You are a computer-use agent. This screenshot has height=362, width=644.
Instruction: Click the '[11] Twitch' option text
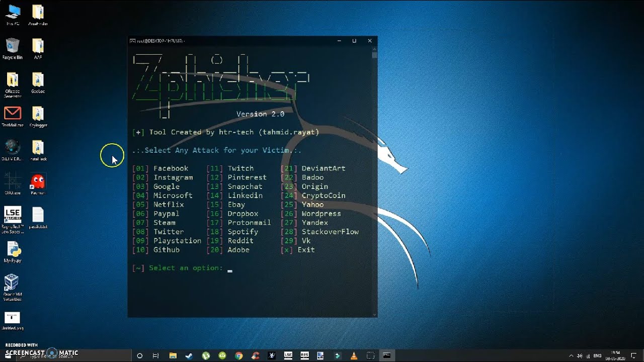230,168
